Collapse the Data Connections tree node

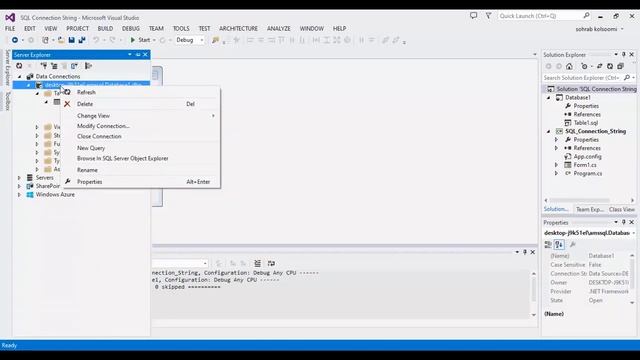pyautogui.click(x=19, y=76)
